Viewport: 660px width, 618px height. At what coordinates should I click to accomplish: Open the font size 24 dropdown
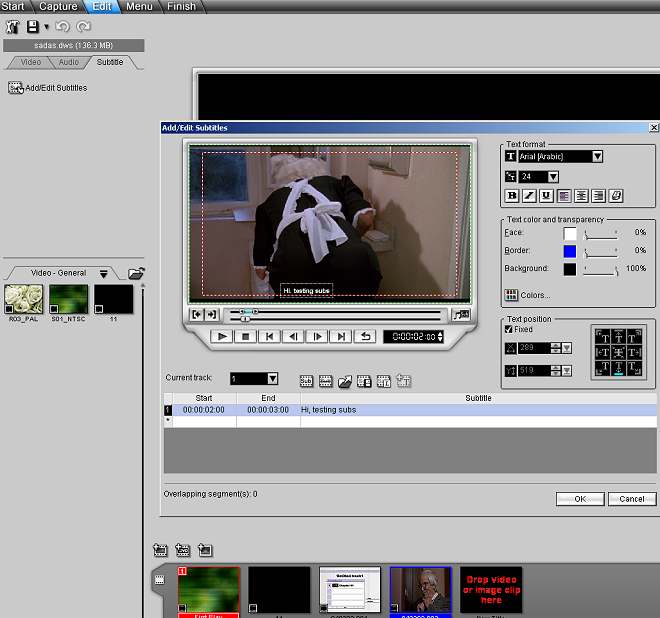(x=553, y=177)
